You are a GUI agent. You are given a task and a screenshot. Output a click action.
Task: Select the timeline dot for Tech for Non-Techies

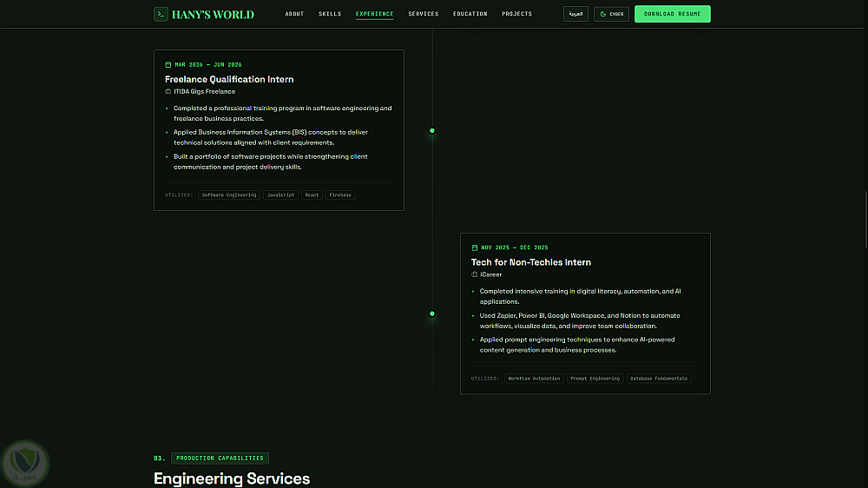(x=432, y=313)
